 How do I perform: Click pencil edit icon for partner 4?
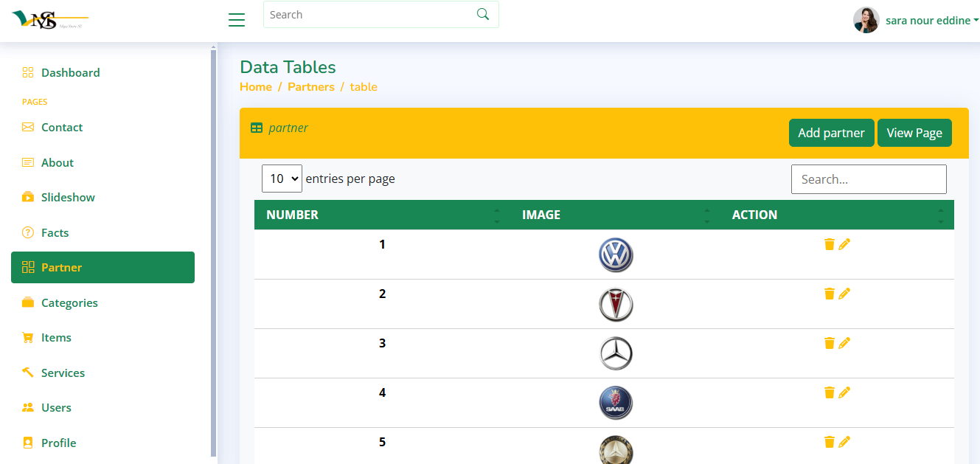[844, 392]
